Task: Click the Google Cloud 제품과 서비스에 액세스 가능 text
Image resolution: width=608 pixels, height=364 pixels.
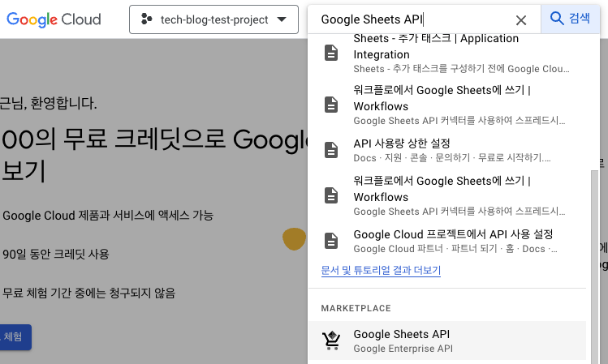Action: pos(108,216)
